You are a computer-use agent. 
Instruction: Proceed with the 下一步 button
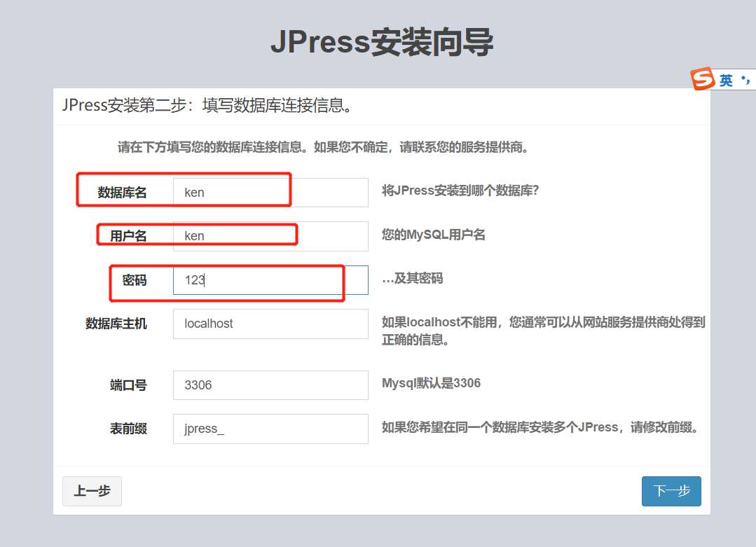pos(671,491)
